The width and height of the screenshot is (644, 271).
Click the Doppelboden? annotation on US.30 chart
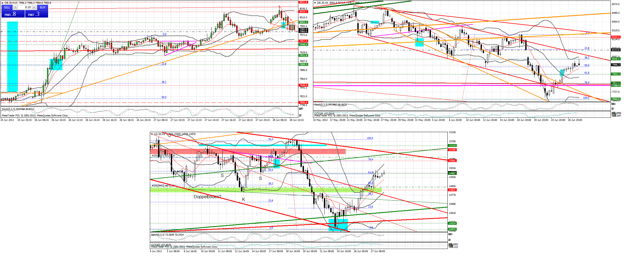click(207, 197)
